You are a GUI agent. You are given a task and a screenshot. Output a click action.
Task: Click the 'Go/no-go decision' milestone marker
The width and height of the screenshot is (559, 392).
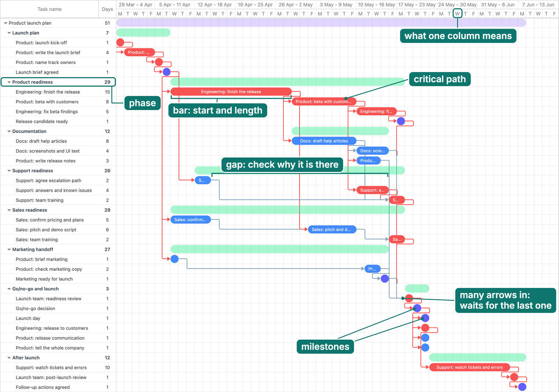pos(417,308)
